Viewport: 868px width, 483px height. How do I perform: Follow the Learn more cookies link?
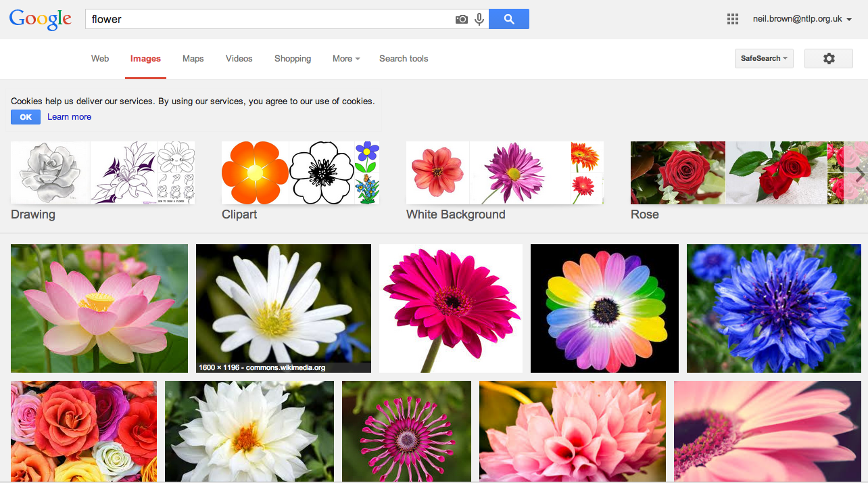click(x=69, y=117)
